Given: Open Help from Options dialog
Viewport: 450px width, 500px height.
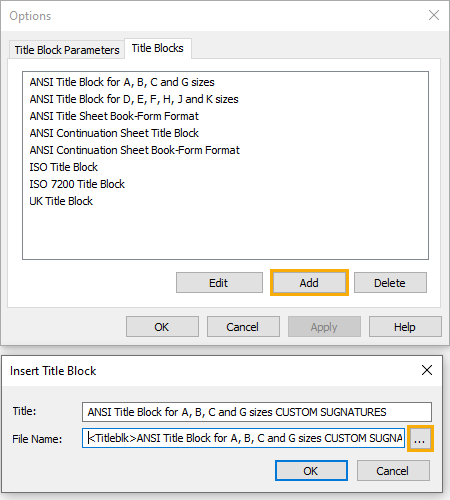Looking at the screenshot, I should (405, 327).
